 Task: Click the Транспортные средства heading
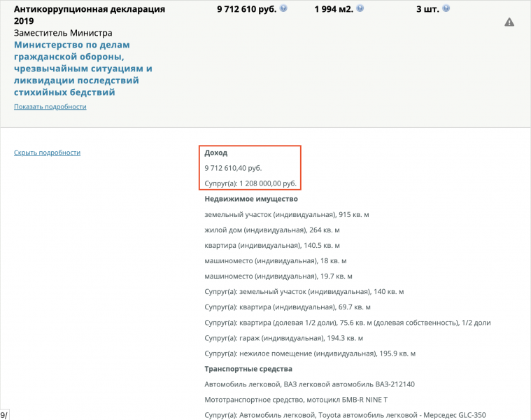248,369
